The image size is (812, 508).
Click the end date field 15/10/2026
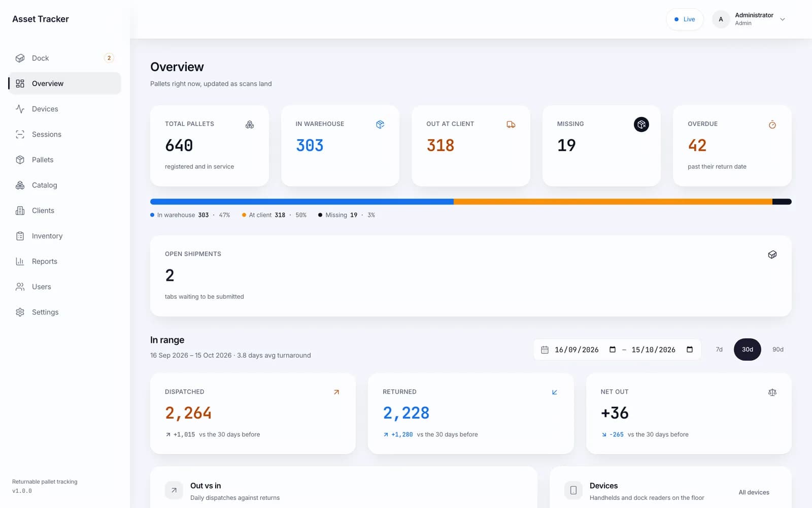pyautogui.click(x=662, y=350)
